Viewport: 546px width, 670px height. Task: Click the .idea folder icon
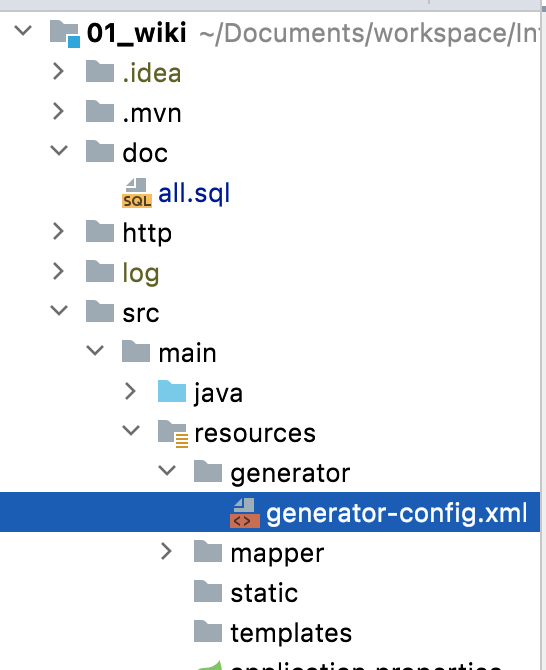coord(100,71)
